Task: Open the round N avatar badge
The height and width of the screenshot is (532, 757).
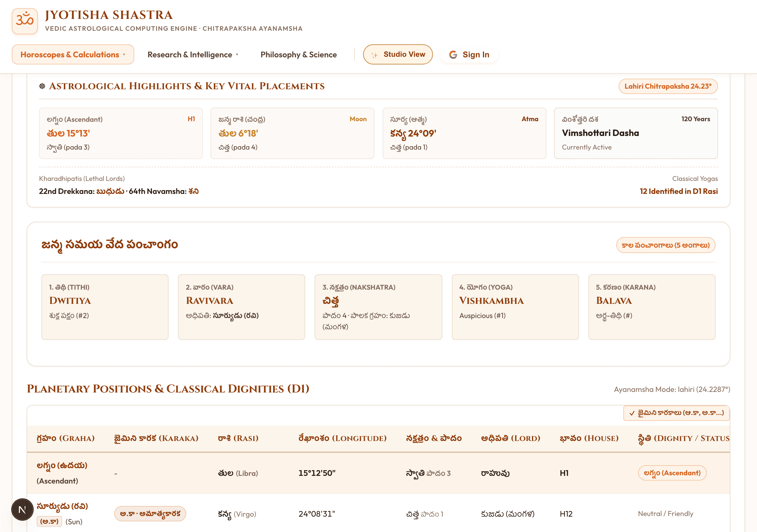Action: [22, 510]
